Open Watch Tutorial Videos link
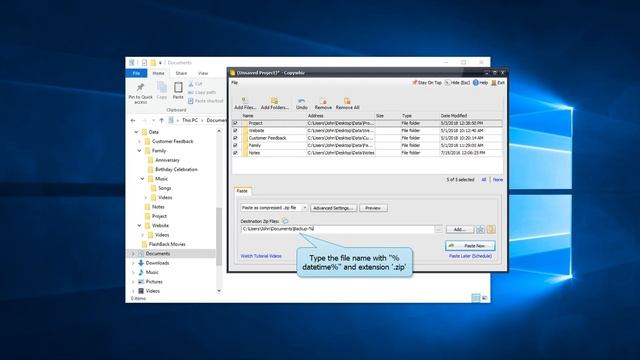 click(261, 256)
